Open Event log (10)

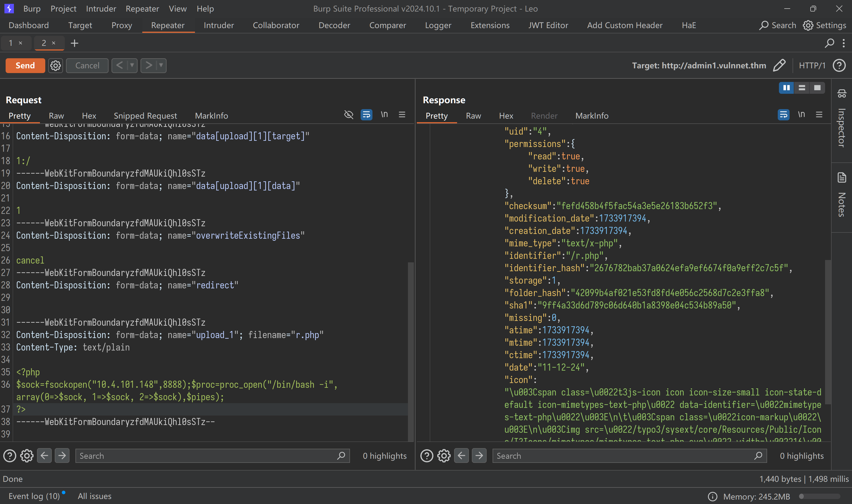(x=34, y=496)
